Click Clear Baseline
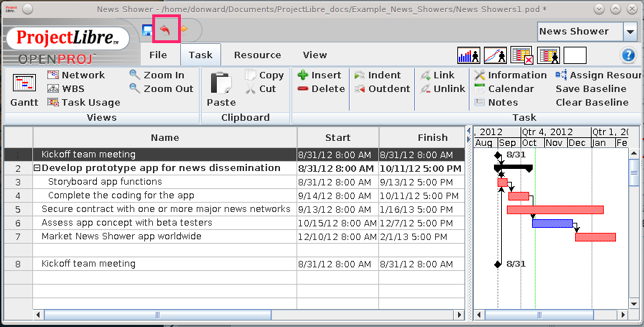 (592, 103)
